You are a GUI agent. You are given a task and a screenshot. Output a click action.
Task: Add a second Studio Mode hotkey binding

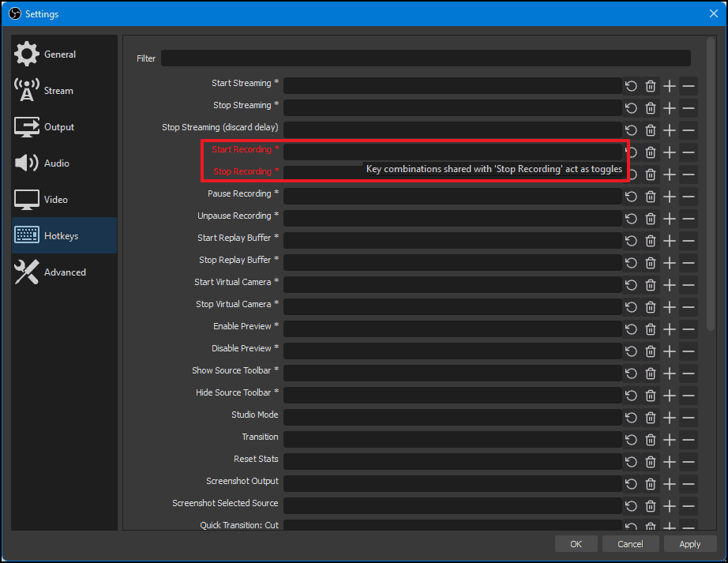(x=669, y=416)
